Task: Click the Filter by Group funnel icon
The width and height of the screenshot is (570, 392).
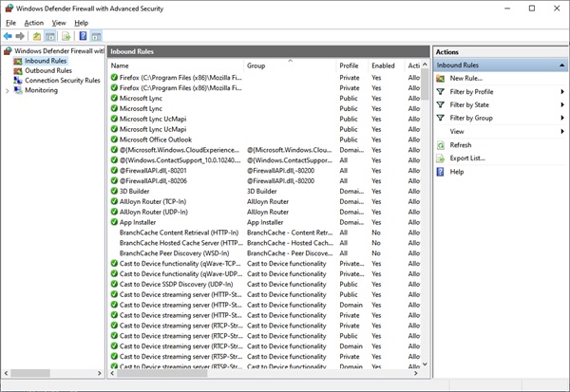Action: [x=441, y=118]
